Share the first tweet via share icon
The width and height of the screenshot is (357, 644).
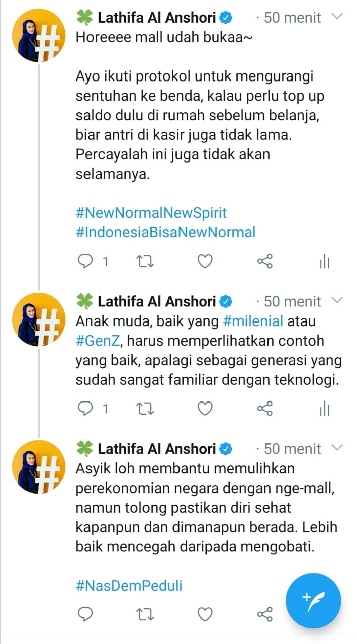pos(264,262)
